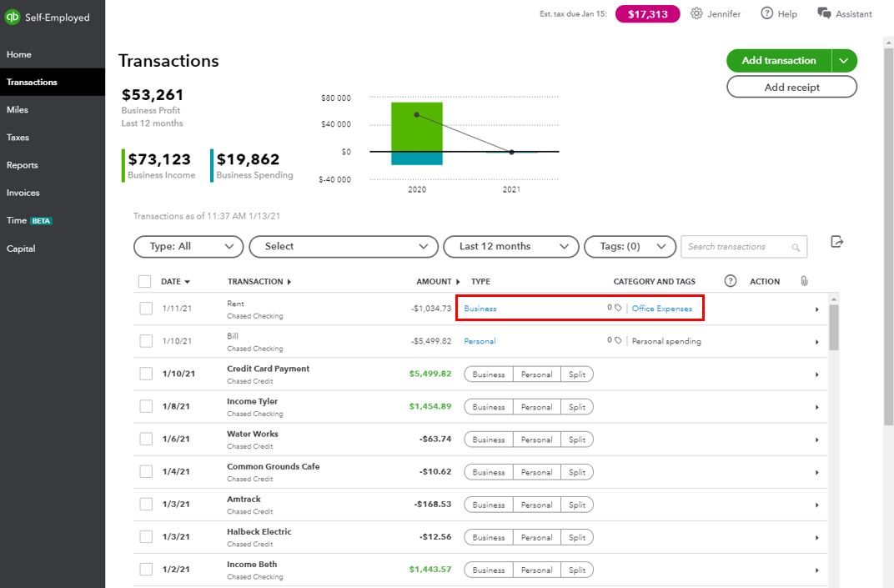
Task: Expand Amtrack row action arrow
Action: 817,505
